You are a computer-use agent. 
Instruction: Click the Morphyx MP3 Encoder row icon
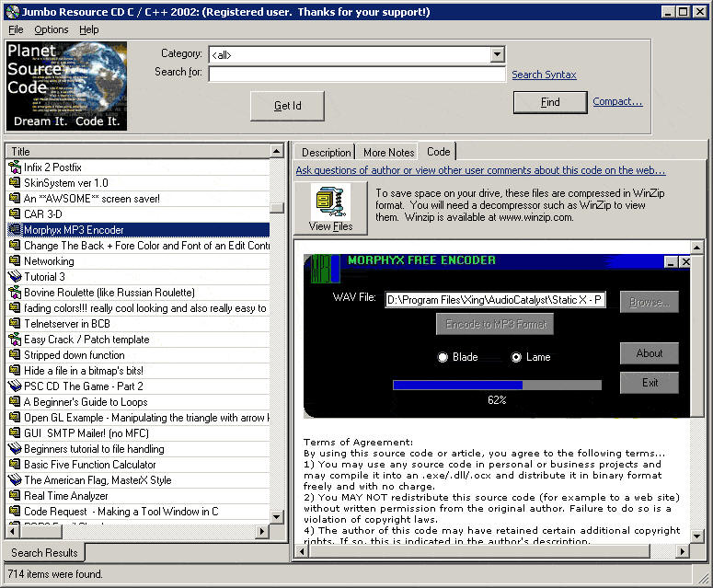click(x=15, y=230)
